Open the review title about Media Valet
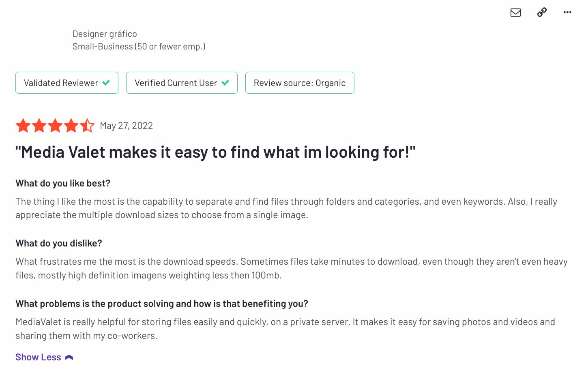 coord(216,152)
